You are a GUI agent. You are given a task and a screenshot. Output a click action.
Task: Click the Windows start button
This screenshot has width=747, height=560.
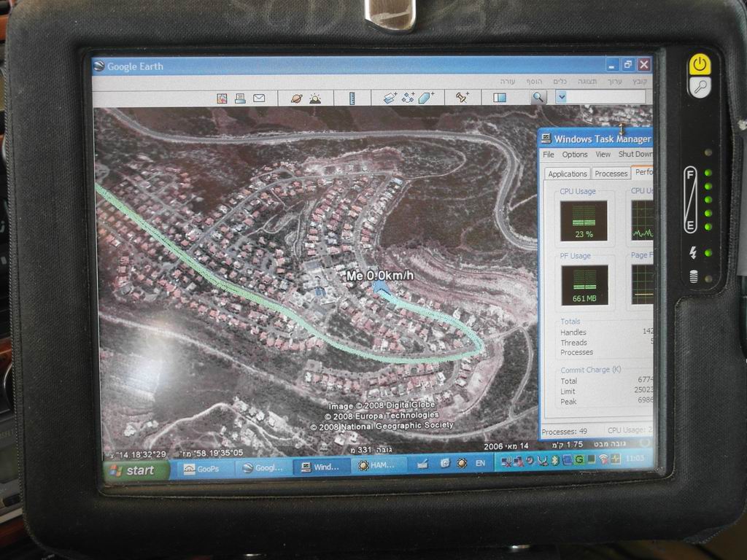tap(135, 470)
